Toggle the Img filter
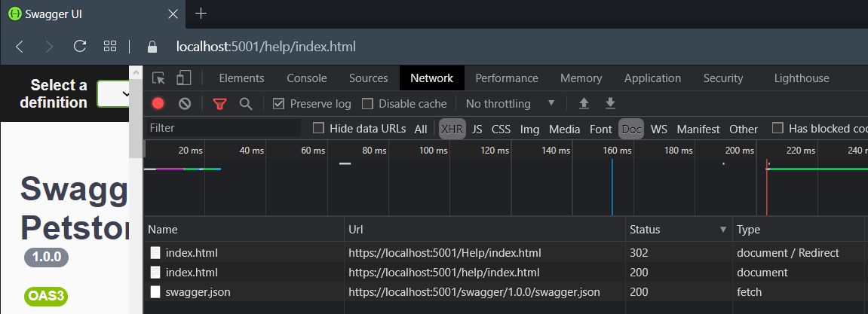Screen dimensions: 868x314 529,129
